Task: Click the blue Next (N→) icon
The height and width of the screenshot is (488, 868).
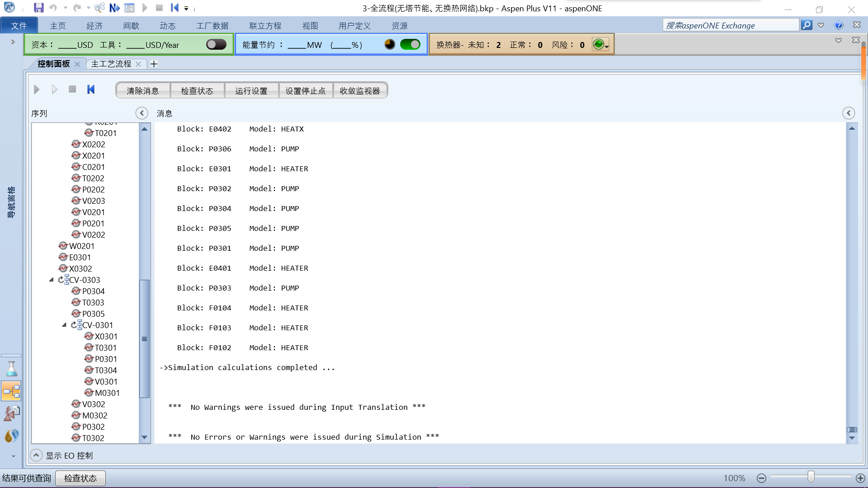Action: [x=114, y=8]
